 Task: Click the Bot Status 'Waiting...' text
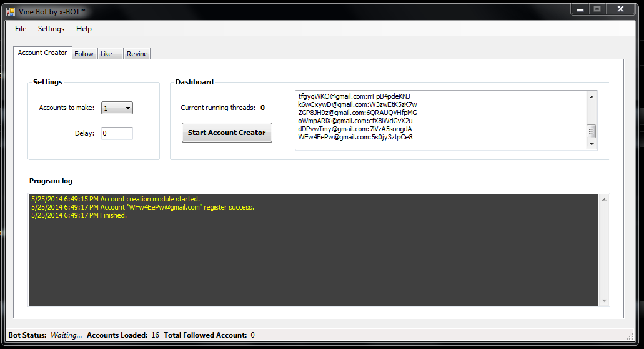tap(66, 335)
